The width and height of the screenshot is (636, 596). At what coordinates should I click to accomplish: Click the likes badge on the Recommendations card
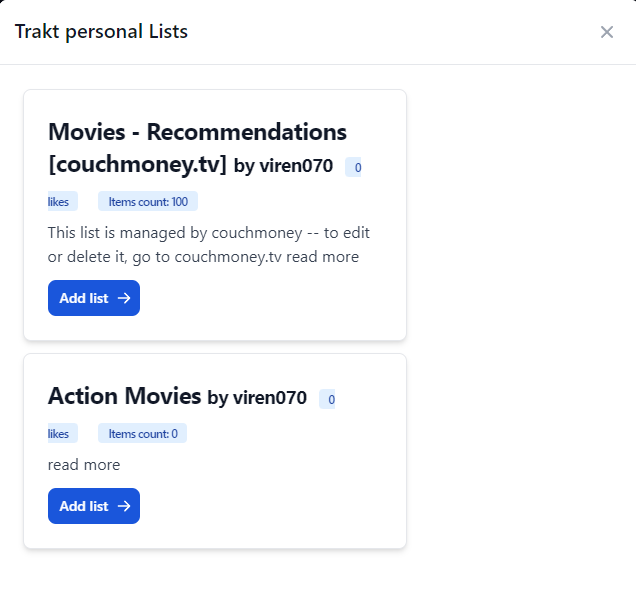pos(62,201)
